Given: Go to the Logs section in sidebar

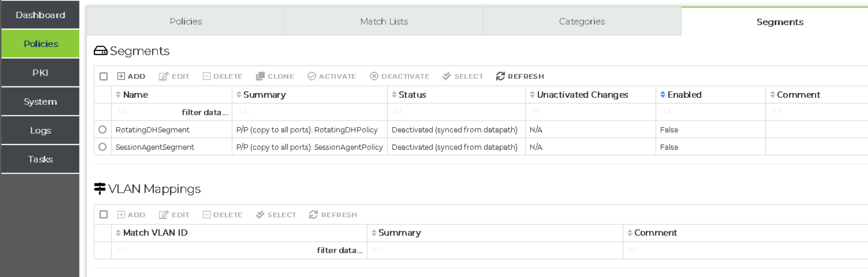Looking at the screenshot, I should pyautogui.click(x=40, y=130).
